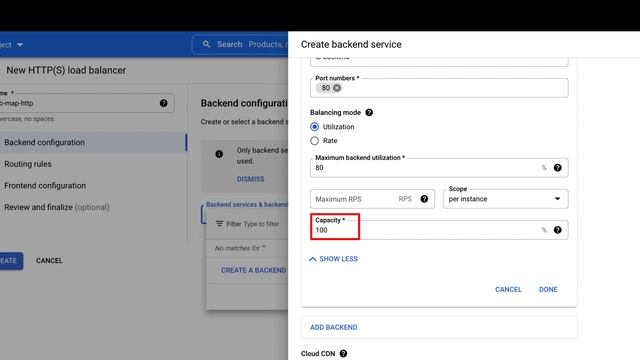640x360 pixels.
Task: Show help for Maximum RPS field
Action: [424, 199]
